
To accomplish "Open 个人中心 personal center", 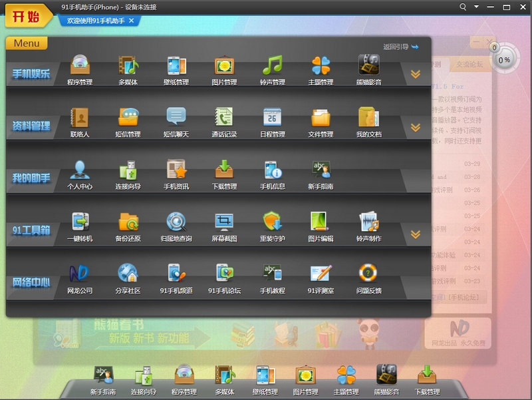I will (x=80, y=170).
